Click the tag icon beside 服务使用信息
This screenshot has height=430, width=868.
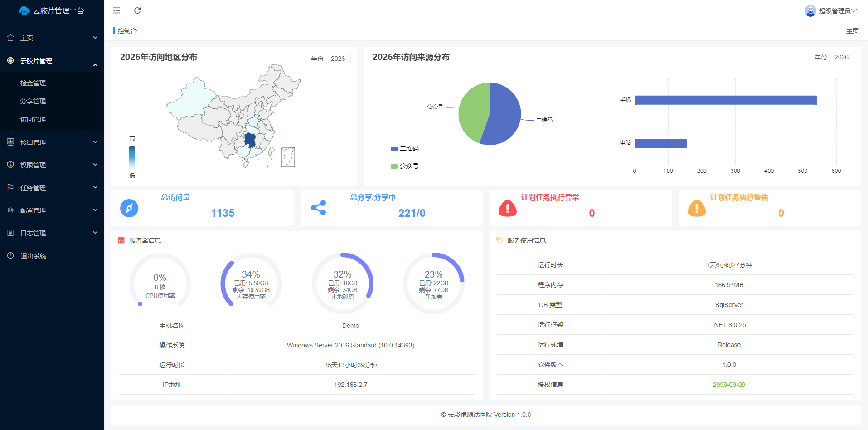(x=499, y=240)
